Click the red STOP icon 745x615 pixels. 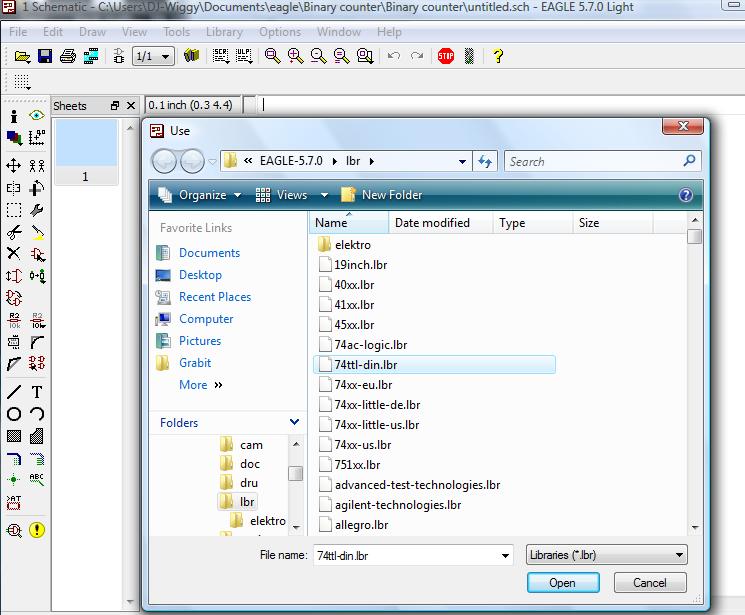tap(446, 56)
